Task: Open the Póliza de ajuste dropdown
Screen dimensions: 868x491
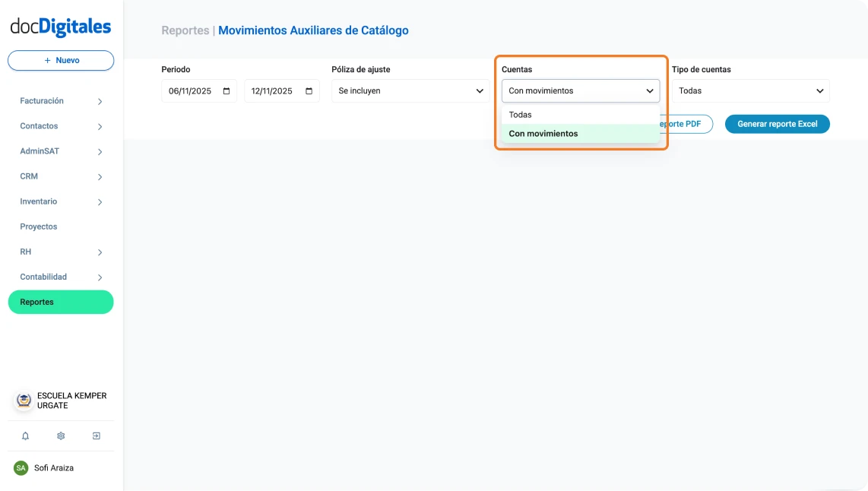Action: (410, 90)
